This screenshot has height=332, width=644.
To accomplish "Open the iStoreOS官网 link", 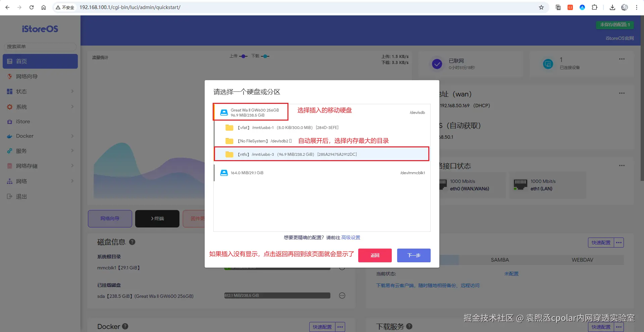I will click(x=620, y=38).
